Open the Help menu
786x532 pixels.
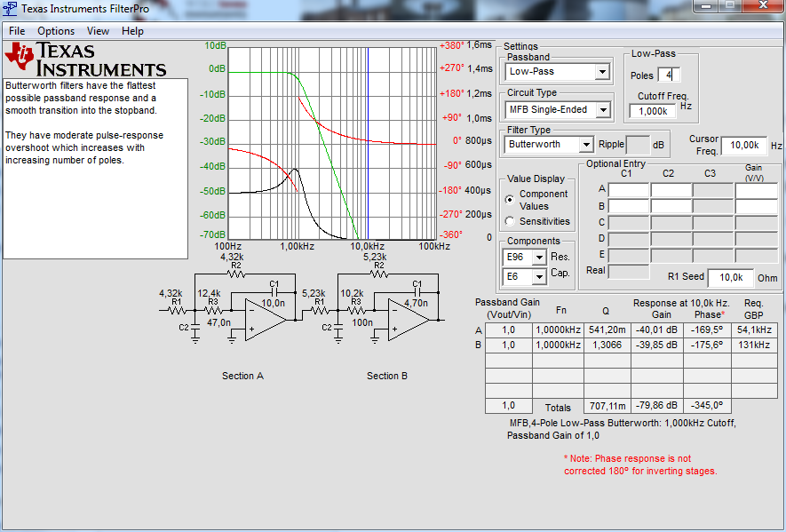coord(132,31)
